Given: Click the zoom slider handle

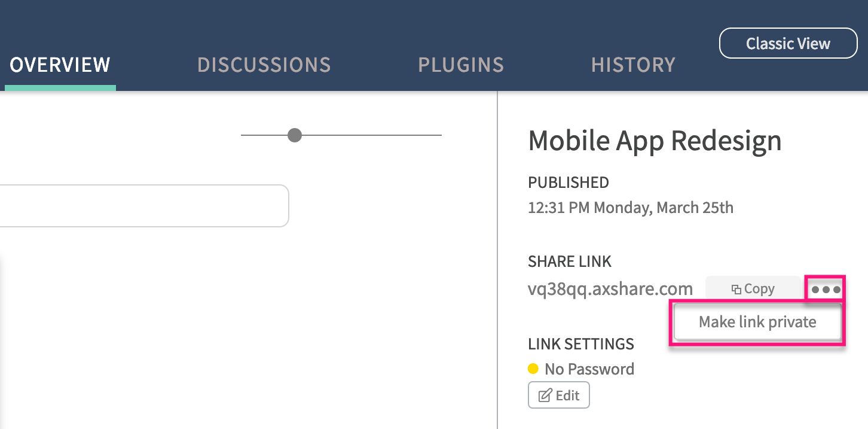Looking at the screenshot, I should (295, 135).
